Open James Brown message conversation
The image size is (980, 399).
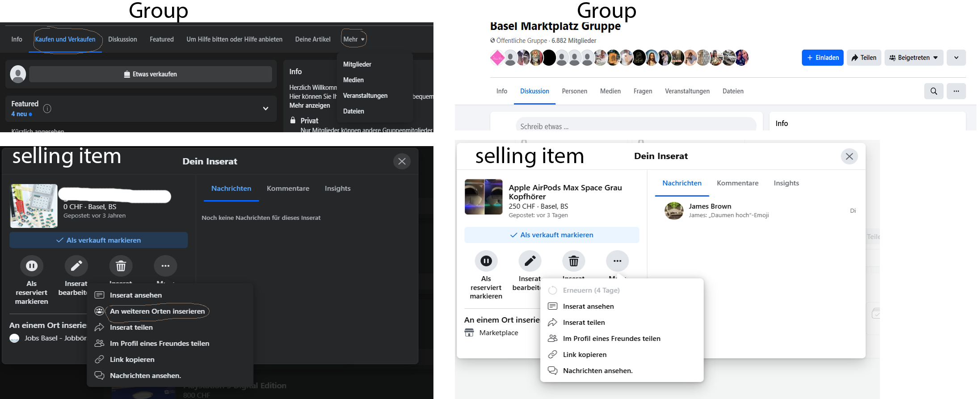760,210
